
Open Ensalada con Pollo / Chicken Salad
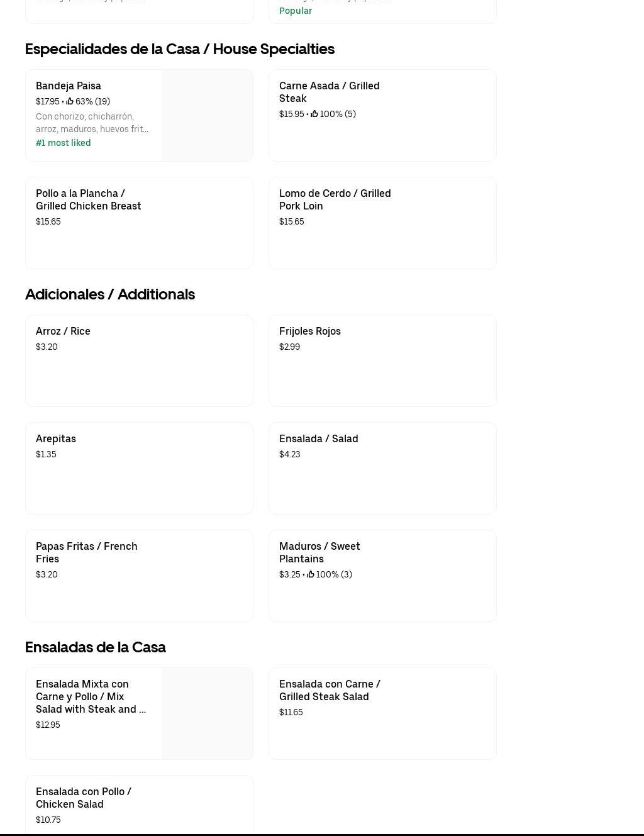(x=84, y=798)
